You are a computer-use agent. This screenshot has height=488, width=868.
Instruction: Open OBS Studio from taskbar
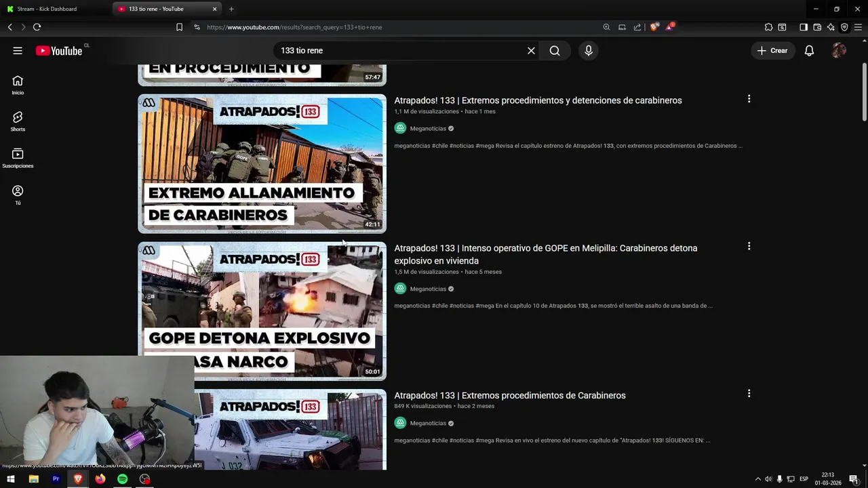[144, 479]
